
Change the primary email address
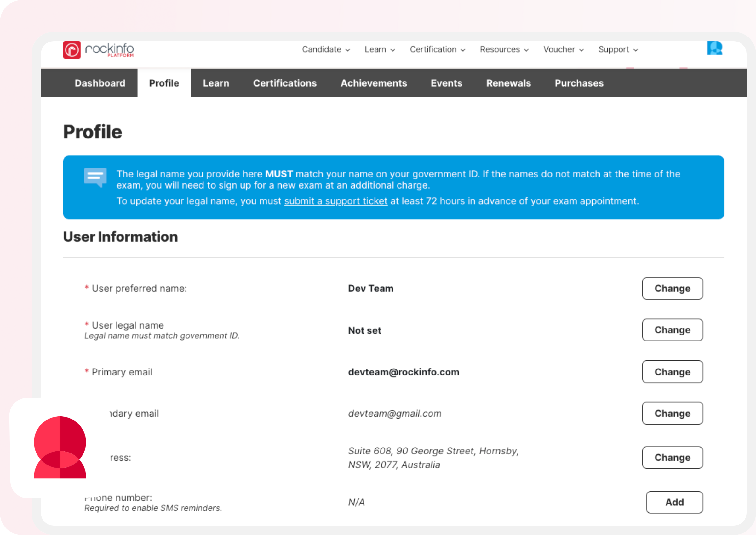(x=672, y=372)
